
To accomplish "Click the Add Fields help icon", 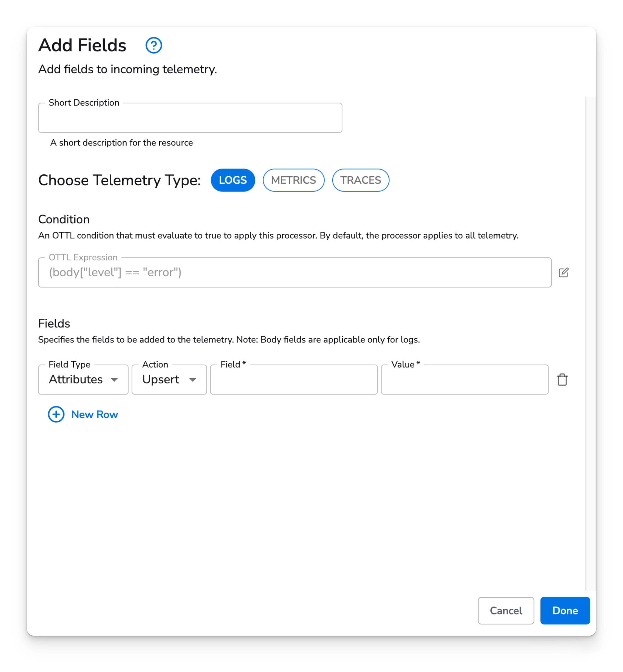I will [154, 45].
